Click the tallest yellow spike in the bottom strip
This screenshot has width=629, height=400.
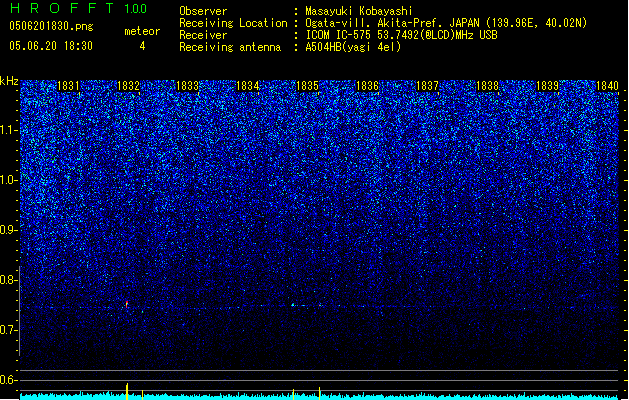pos(127,391)
